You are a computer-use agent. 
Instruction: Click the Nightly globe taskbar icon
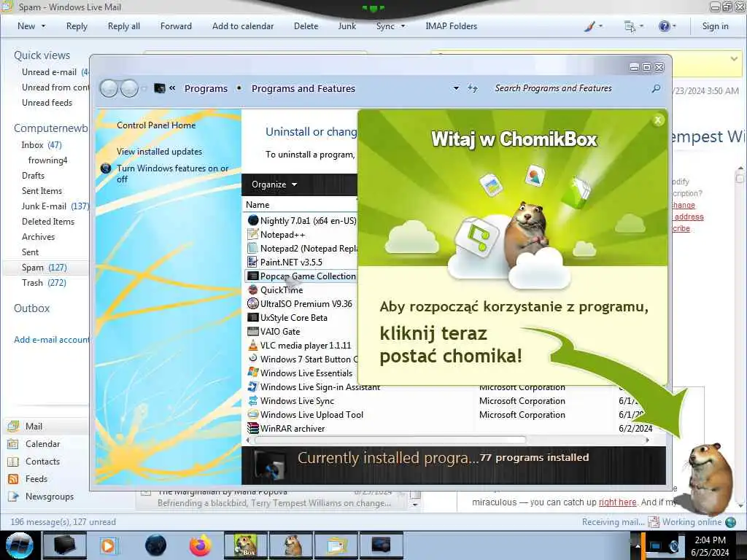156,545
